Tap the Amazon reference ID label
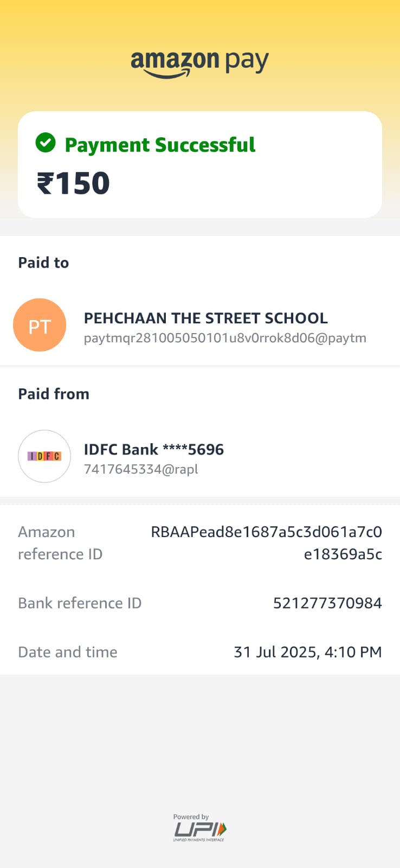Screen dimensions: 400x868 click(x=60, y=542)
